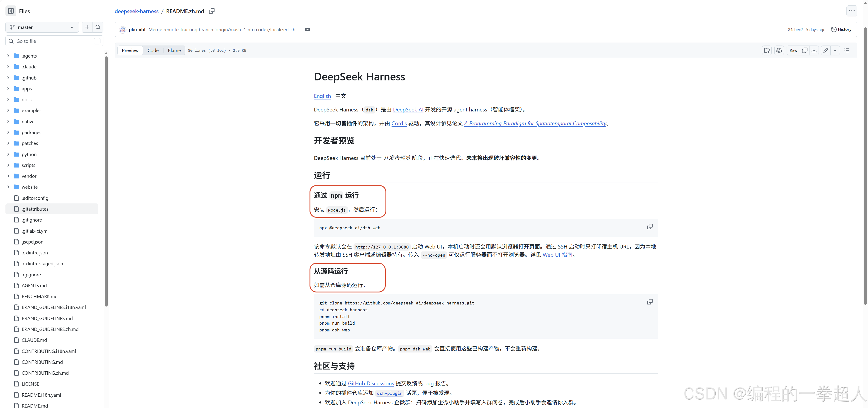Expand the website folder chevron
The image size is (868, 408).
click(x=8, y=187)
